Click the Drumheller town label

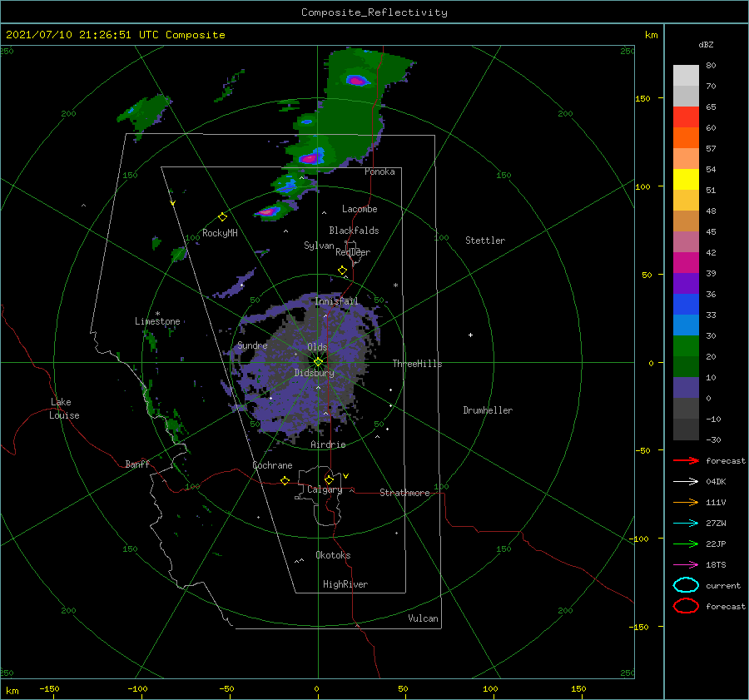[x=488, y=410]
